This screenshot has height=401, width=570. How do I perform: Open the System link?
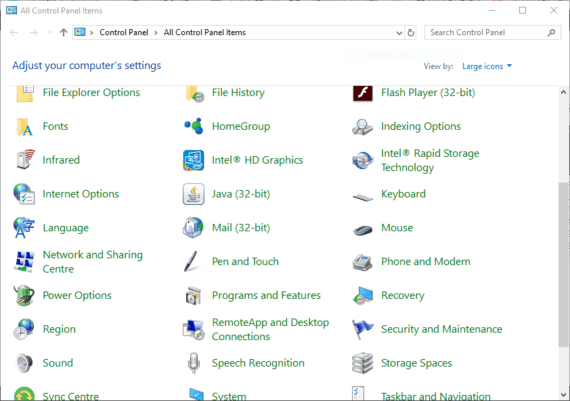click(x=229, y=396)
